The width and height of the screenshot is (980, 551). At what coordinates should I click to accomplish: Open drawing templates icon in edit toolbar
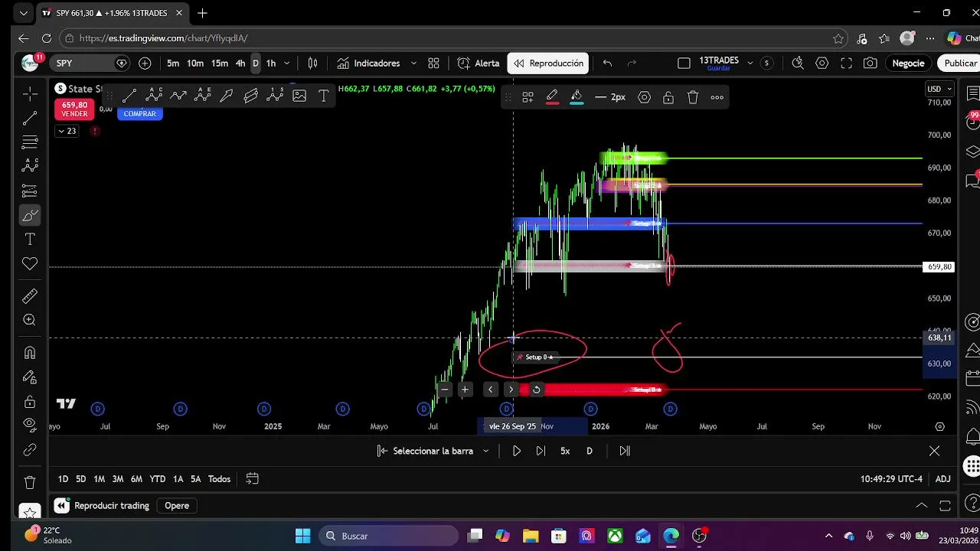[x=528, y=97]
